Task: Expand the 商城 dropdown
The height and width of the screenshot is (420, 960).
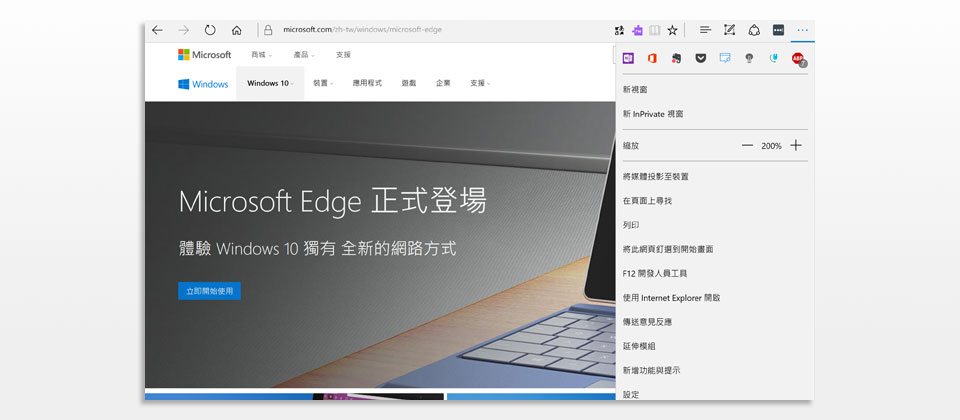Action: (261, 55)
